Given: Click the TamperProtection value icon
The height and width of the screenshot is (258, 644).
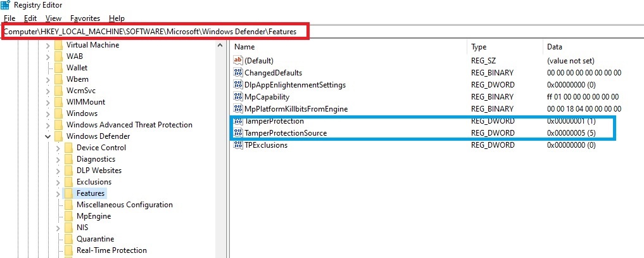Looking at the screenshot, I should (238, 121).
